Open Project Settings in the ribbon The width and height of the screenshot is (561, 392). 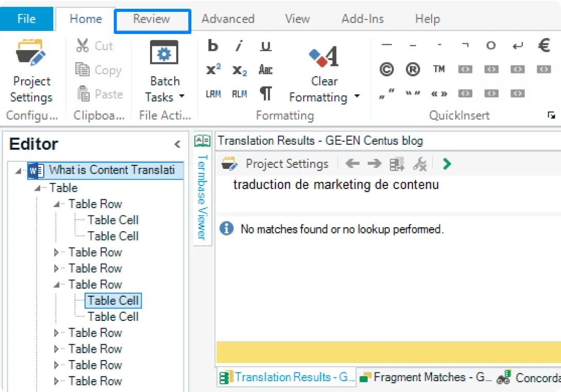pos(31,72)
